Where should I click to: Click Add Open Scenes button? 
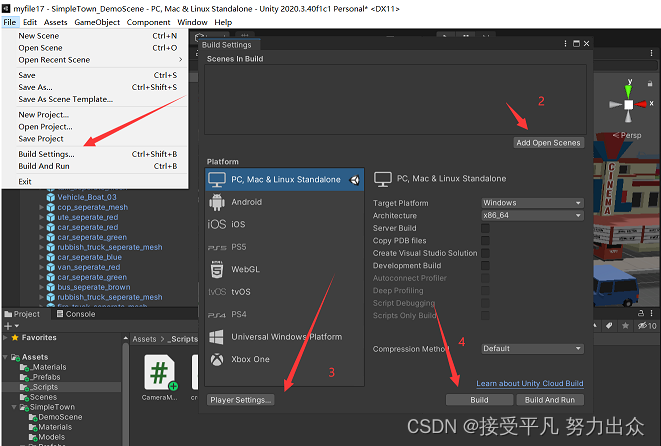coord(548,143)
